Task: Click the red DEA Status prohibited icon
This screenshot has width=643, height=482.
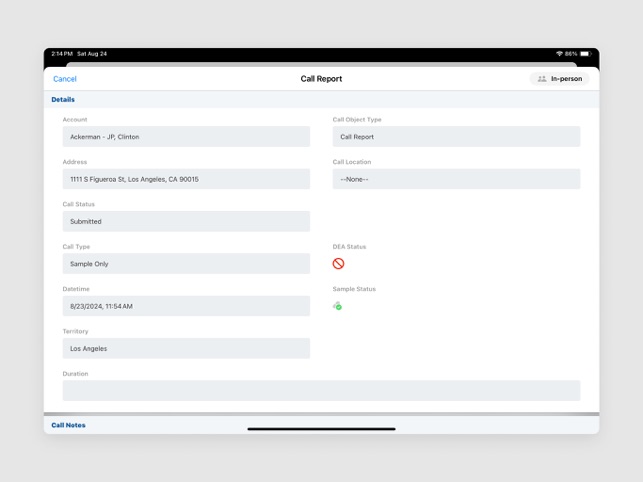Action: point(338,263)
